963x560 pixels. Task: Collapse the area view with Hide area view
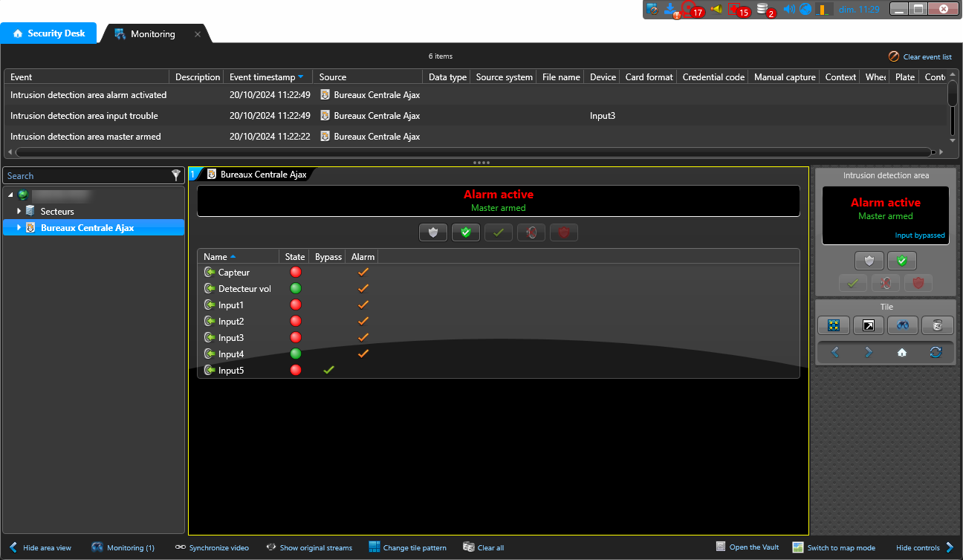pyautogui.click(x=40, y=548)
